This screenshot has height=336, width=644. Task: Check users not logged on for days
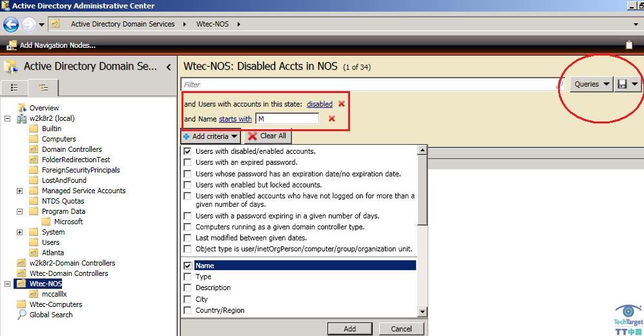[188, 196]
